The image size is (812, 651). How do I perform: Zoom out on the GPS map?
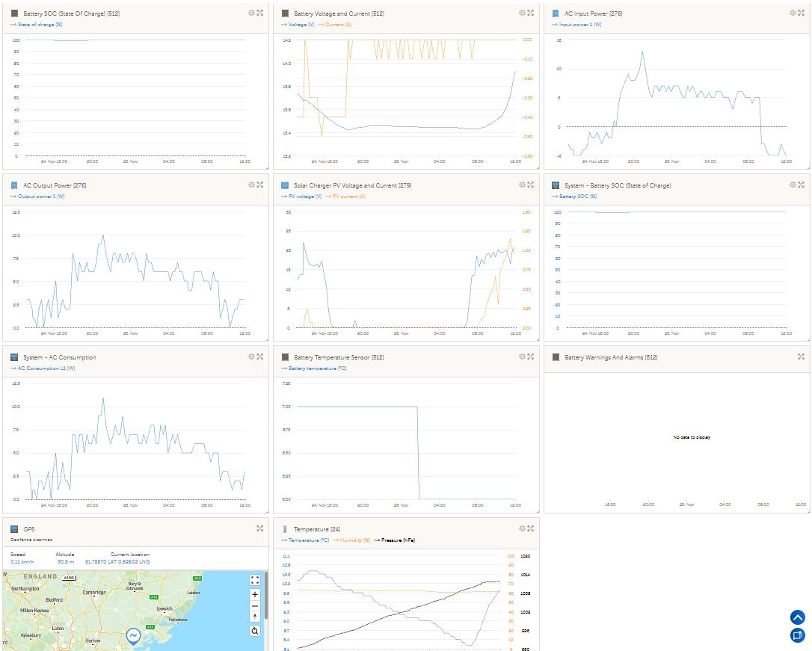[255, 606]
